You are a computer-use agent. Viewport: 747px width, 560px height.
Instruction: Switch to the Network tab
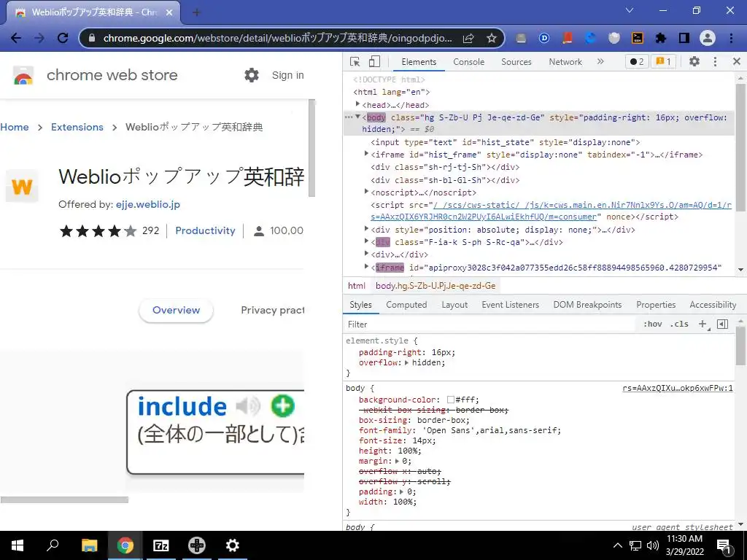pos(565,62)
